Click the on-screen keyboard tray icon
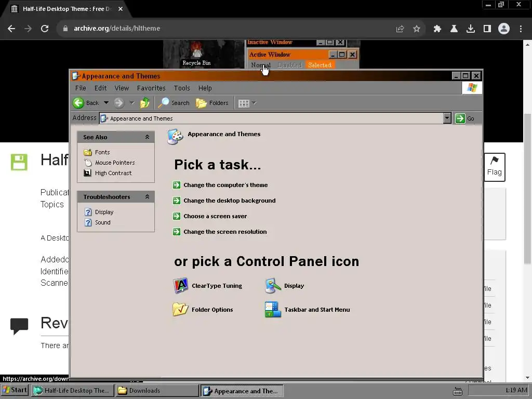Viewport: 532px width, 399px height. click(x=458, y=391)
